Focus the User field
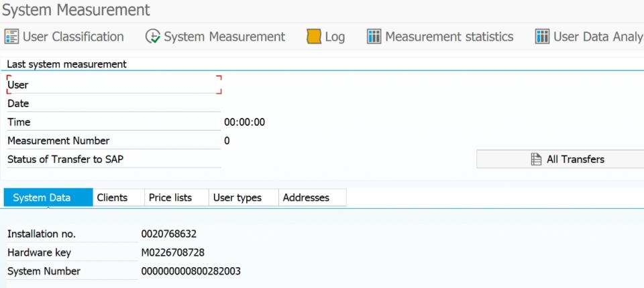Screen dimensions: 644x288 click(x=113, y=85)
